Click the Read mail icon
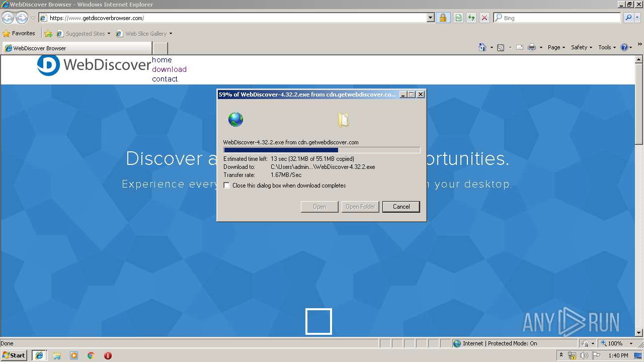Viewport: 644px width, 362px height. coord(520,47)
